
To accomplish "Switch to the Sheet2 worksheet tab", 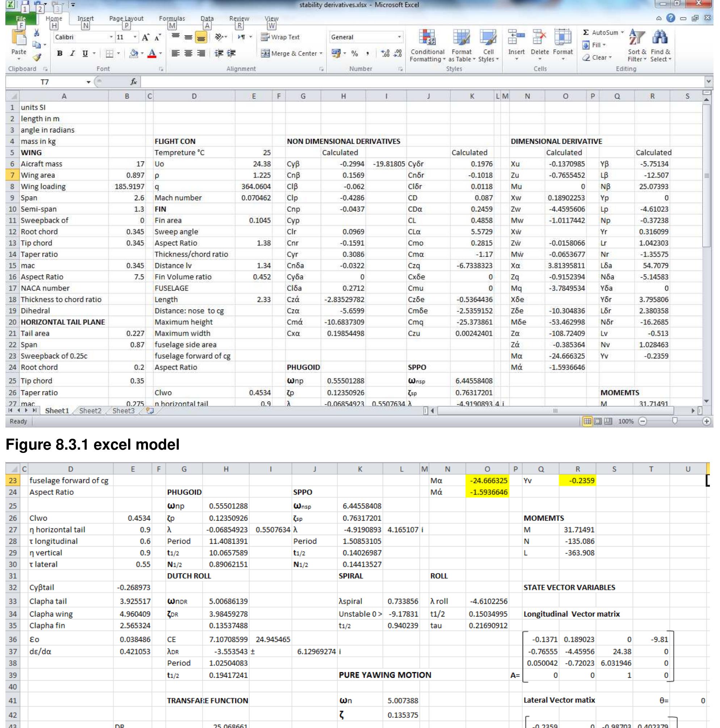I will [90, 411].
